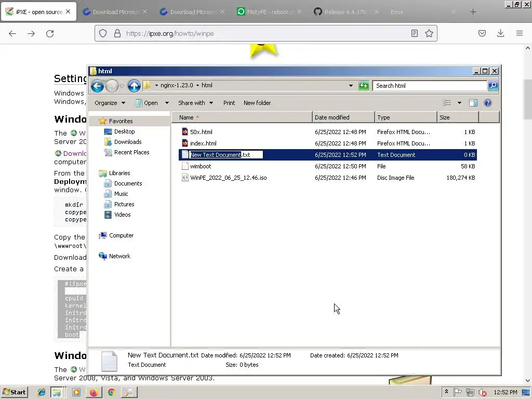Open the Share with dropdown
The height and width of the screenshot is (399, 532).
(196, 103)
